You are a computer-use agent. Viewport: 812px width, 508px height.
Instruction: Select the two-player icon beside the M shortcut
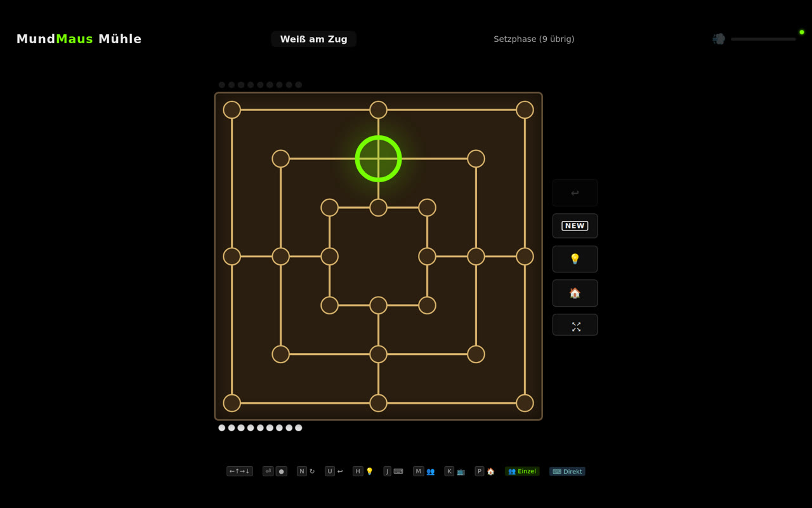coord(431,471)
